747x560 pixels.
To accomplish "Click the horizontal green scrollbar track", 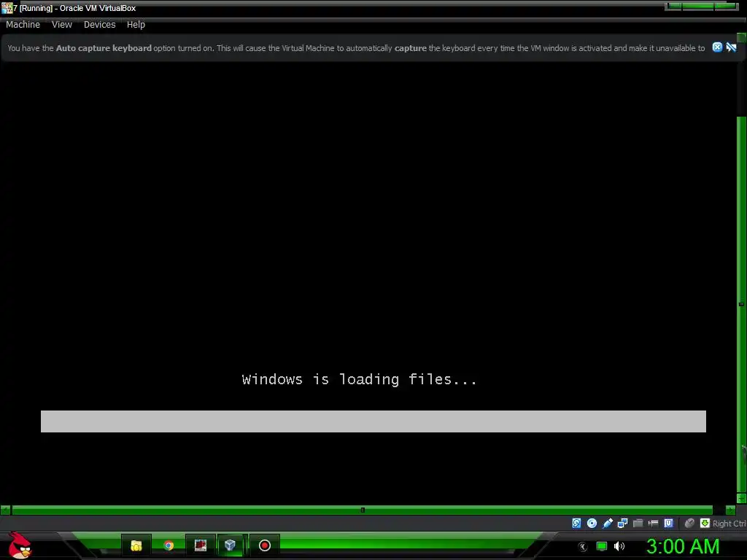I will tap(362, 510).
